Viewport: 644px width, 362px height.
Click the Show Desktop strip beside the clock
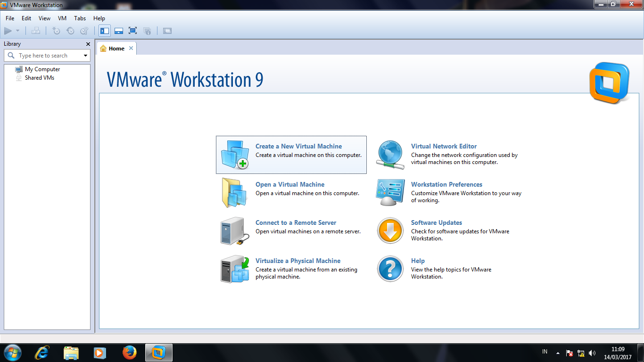641,353
